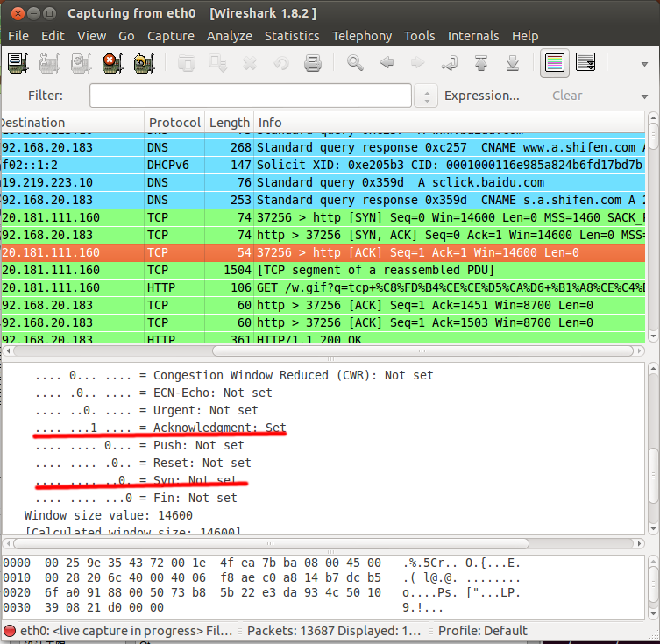The width and height of the screenshot is (660, 644).
Task: Restart the running live capture
Action: point(144,63)
